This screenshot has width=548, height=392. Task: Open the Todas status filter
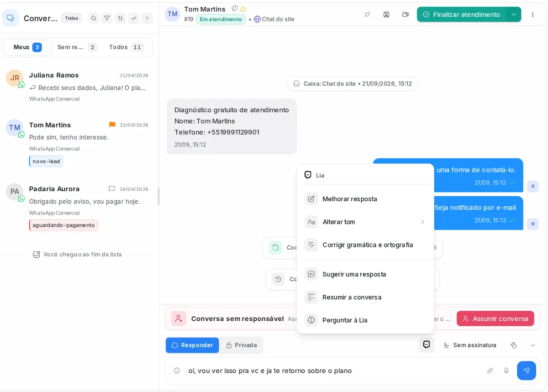click(x=72, y=18)
